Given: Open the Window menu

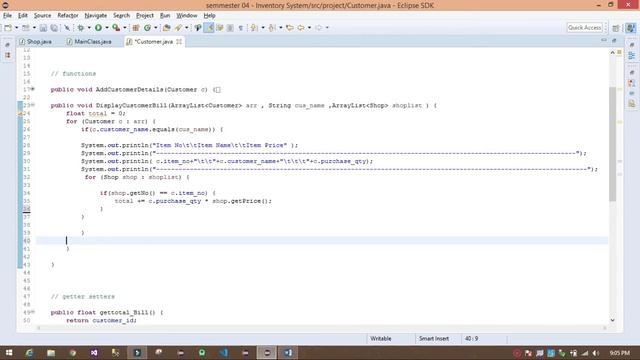Looking at the screenshot, I should (x=187, y=16).
